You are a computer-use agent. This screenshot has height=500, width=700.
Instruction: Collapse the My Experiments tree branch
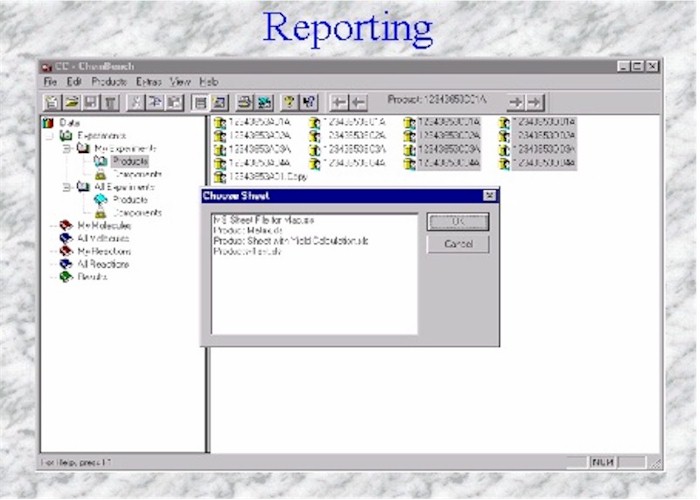pyautogui.click(x=66, y=148)
